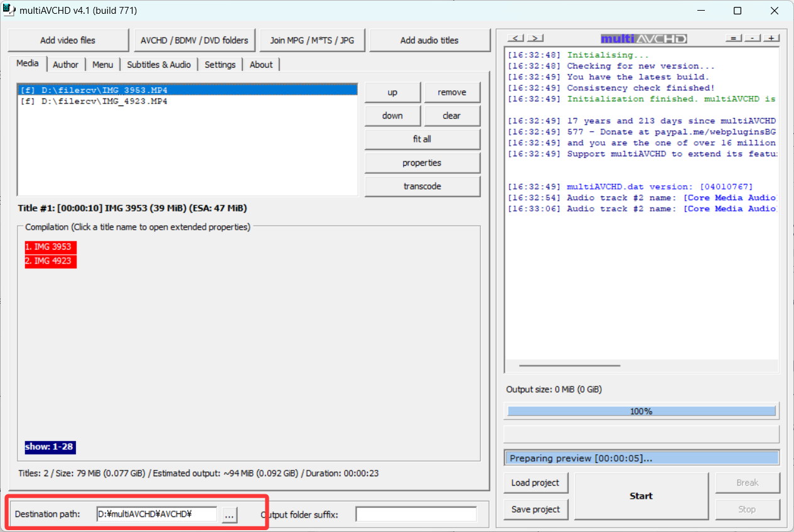The height and width of the screenshot is (532, 794).
Task: Click log line '577 - Donate at paypal.me'
Action: (642, 132)
